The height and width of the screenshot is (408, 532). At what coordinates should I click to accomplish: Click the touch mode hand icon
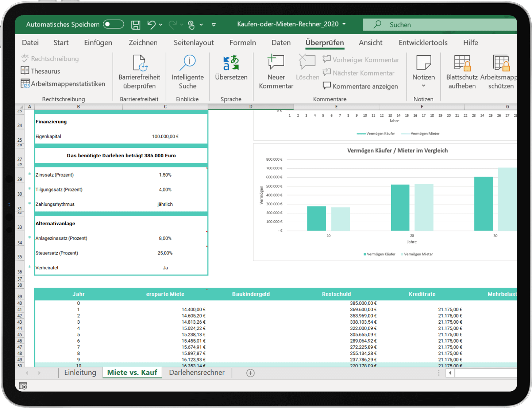tap(191, 24)
